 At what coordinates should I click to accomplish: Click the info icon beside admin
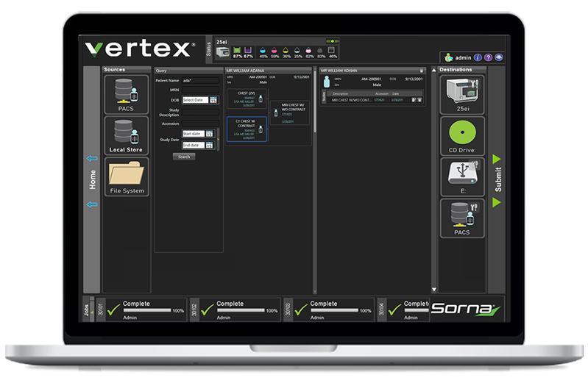[478, 57]
